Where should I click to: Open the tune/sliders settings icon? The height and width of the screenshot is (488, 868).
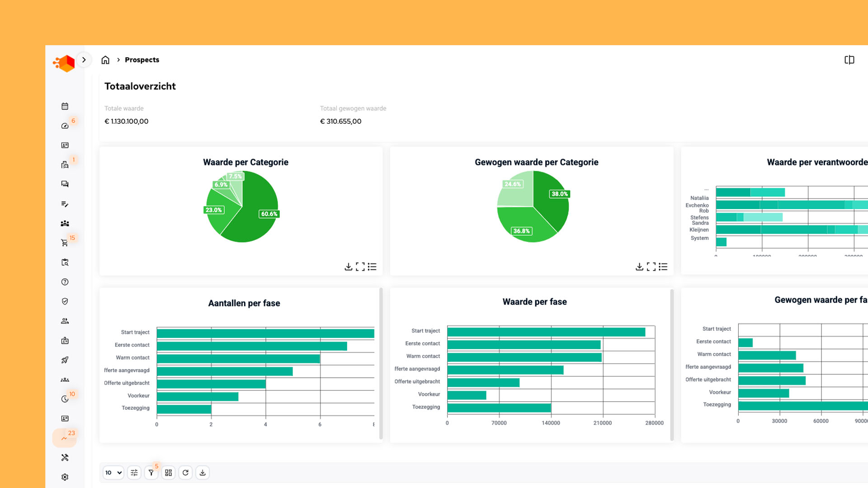click(x=134, y=473)
